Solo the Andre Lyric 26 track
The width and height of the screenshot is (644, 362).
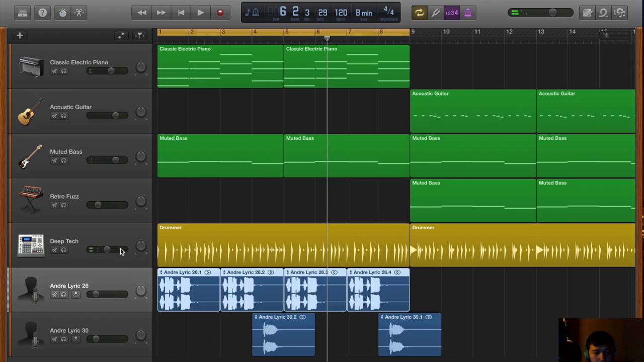(64, 295)
